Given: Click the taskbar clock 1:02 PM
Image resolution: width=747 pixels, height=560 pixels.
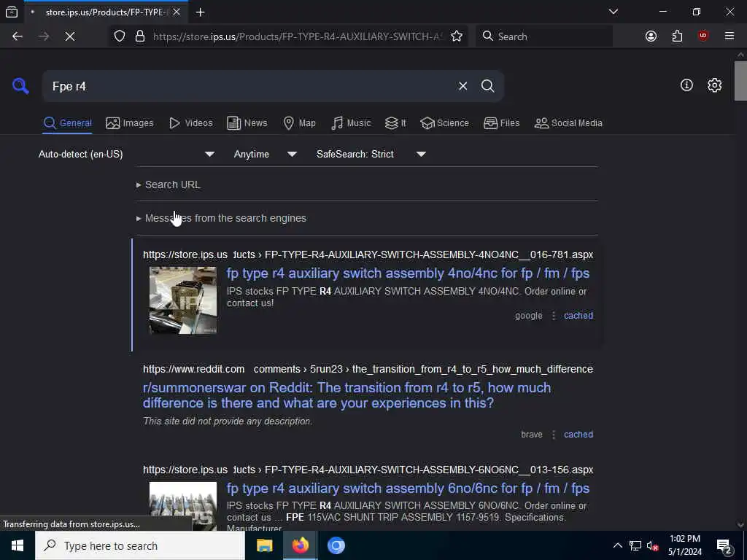Looking at the screenshot, I should (x=684, y=545).
